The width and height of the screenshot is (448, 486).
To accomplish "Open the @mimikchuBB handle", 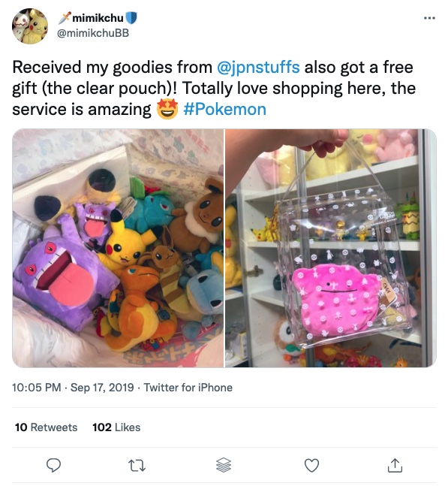I will click(x=93, y=33).
